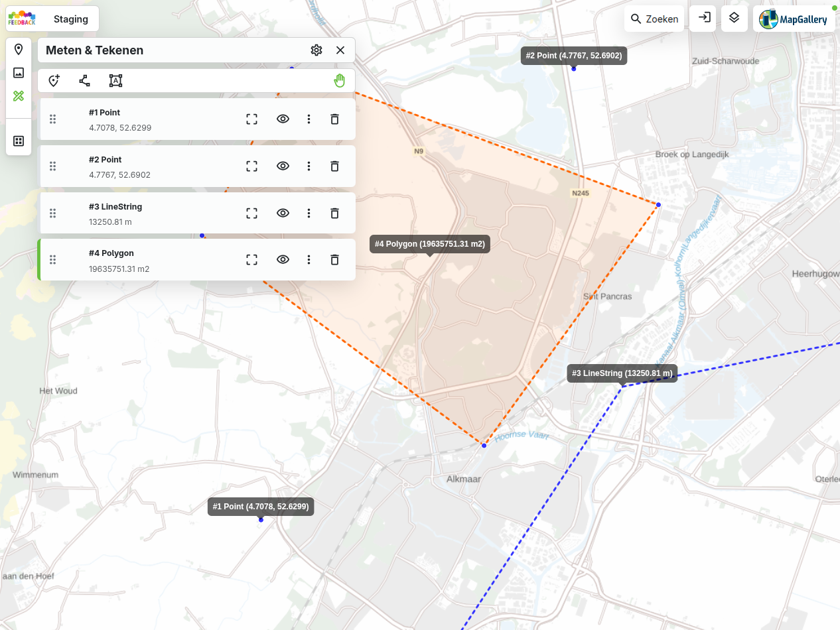The width and height of the screenshot is (840, 630).
Task: Toggle visibility of #4 Polygon
Action: click(x=283, y=260)
